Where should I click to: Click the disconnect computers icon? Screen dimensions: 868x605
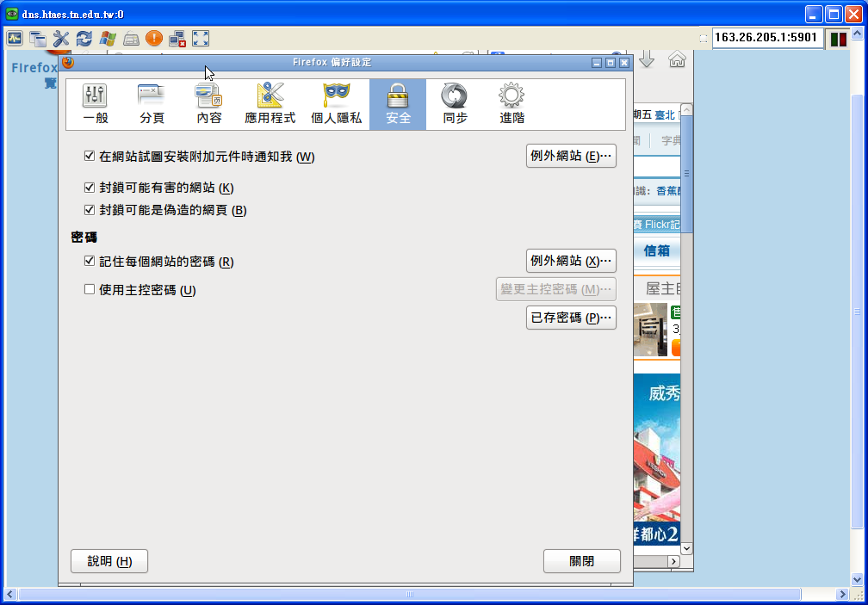[x=177, y=38]
